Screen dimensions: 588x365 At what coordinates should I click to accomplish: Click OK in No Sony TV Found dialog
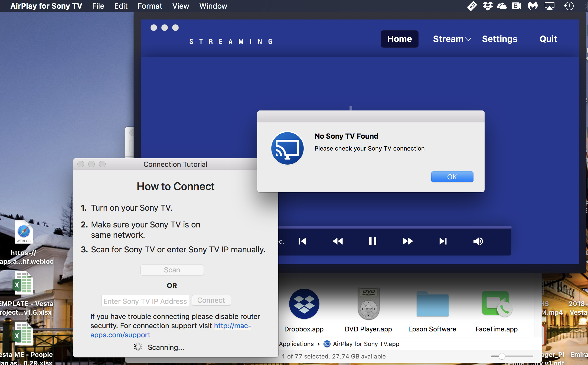(x=452, y=177)
